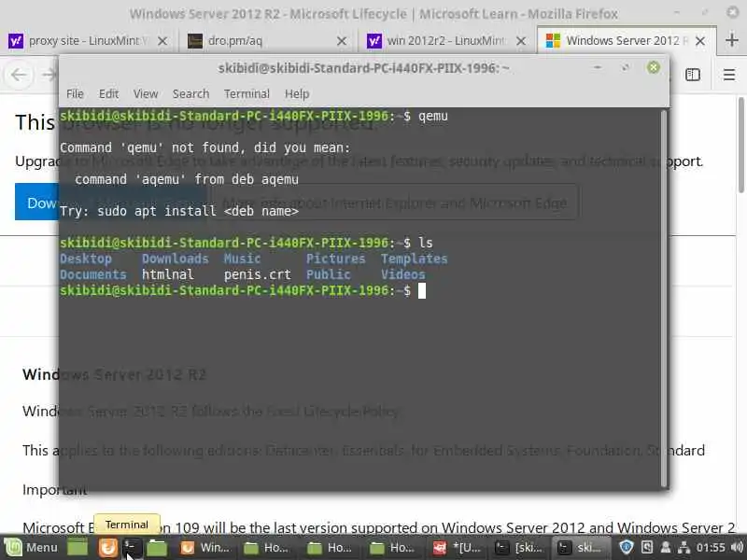Switch to the '[ski...' terminal taskbar window
This screenshot has height=560, width=747.
(x=519, y=548)
